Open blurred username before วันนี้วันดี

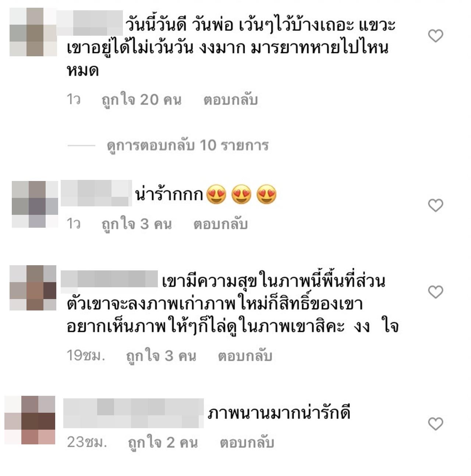tap(89, 23)
